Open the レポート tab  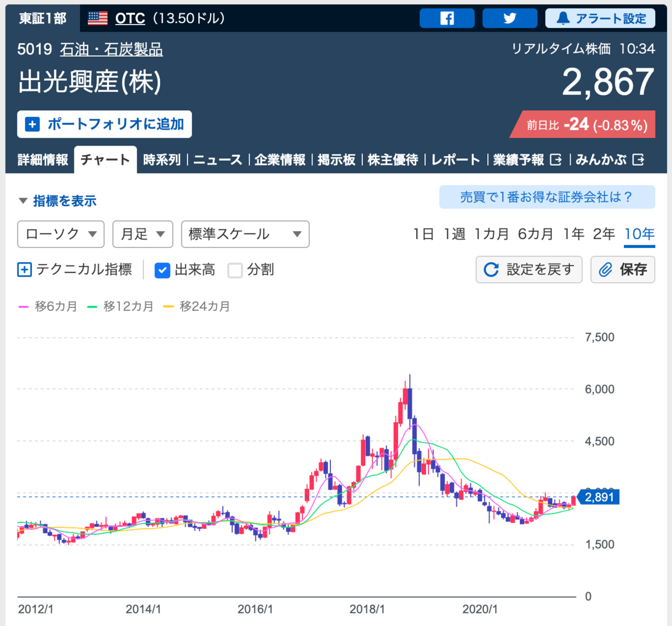[455, 160]
